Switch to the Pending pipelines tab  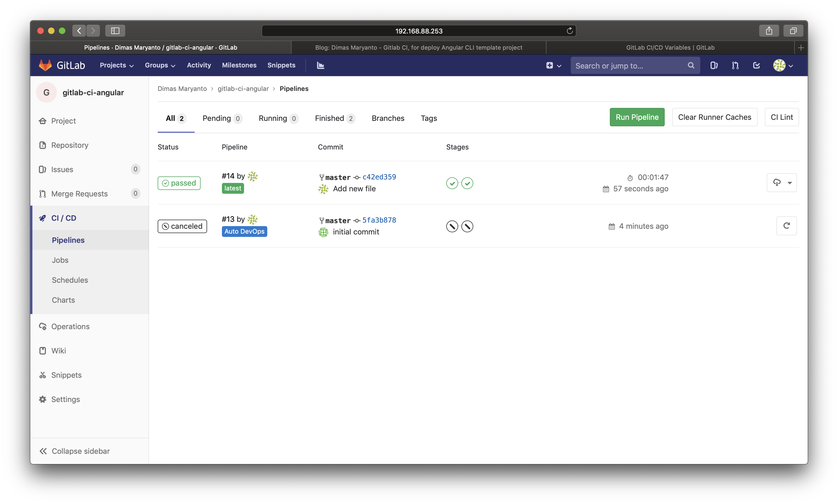tap(222, 118)
